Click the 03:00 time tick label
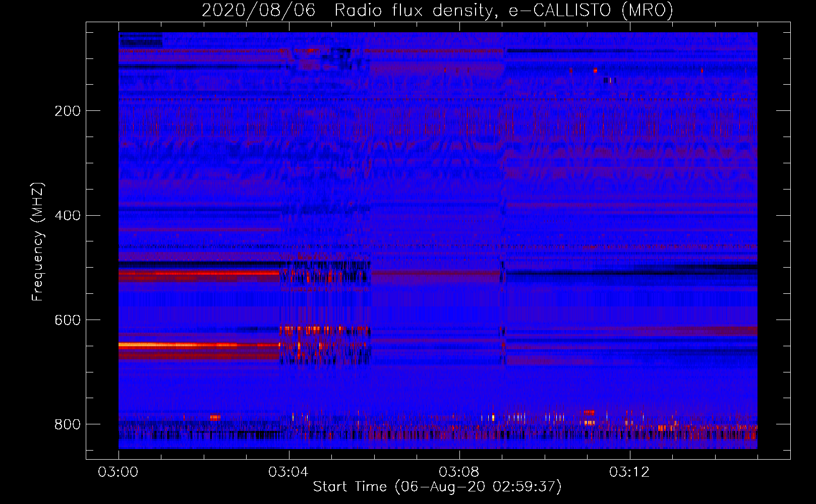 pos(119,472)
